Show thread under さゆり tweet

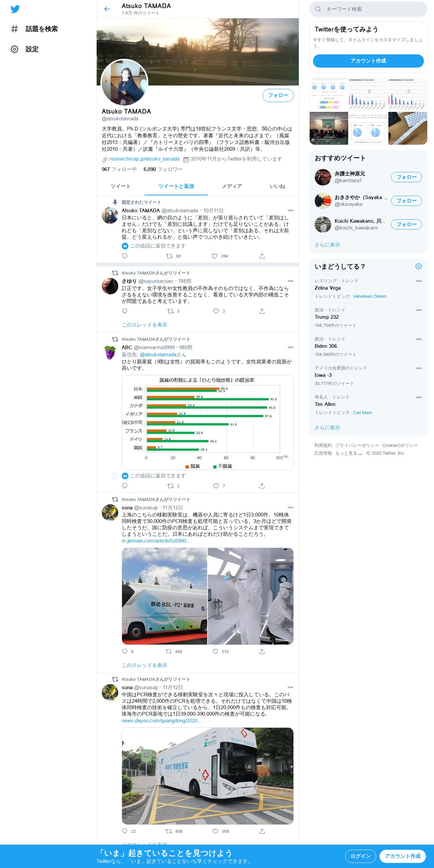144,325
